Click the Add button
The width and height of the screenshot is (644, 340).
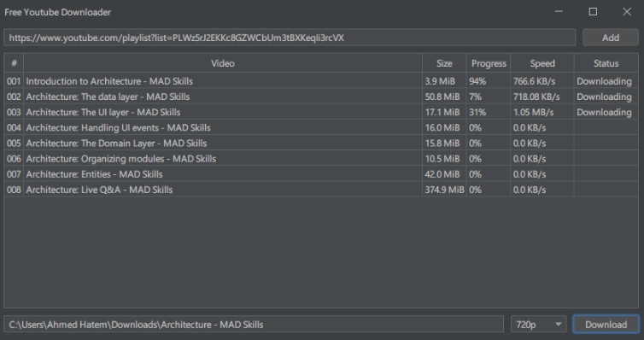click(x=611, y=38)
